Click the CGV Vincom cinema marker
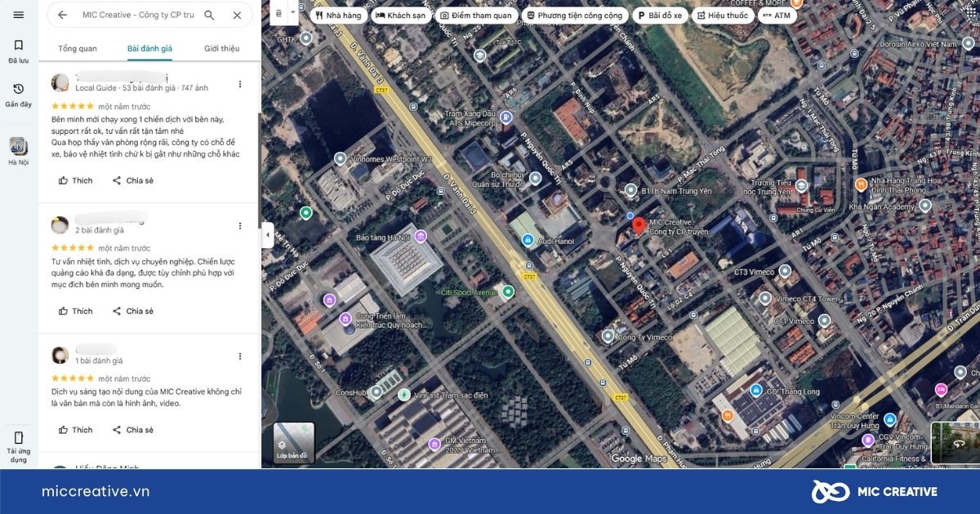The height and width of the screenshot is (514, 980). tap(867, 440)
